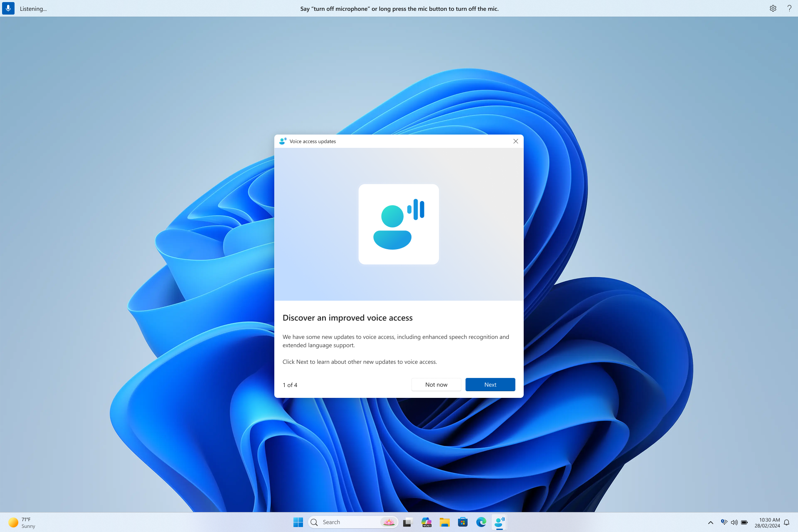Open the volume control in the system tray
This screenshot has height=532, width=798.
735,522
